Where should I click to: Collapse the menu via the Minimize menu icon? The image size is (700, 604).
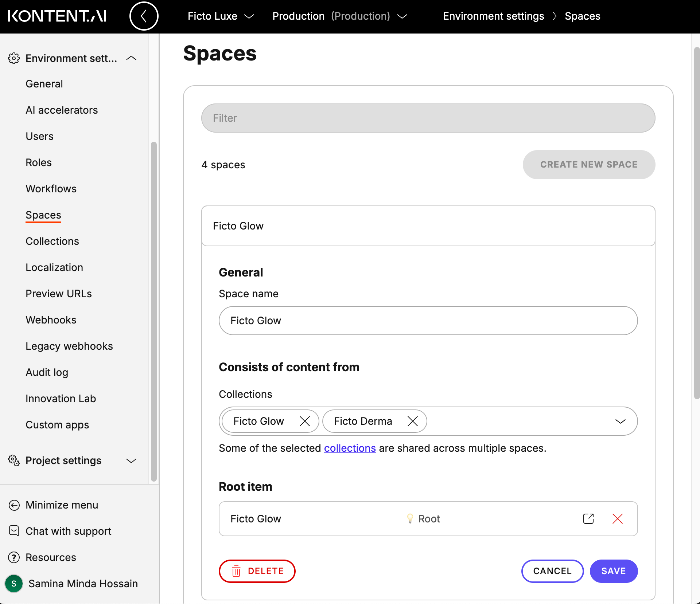point(14,505)
